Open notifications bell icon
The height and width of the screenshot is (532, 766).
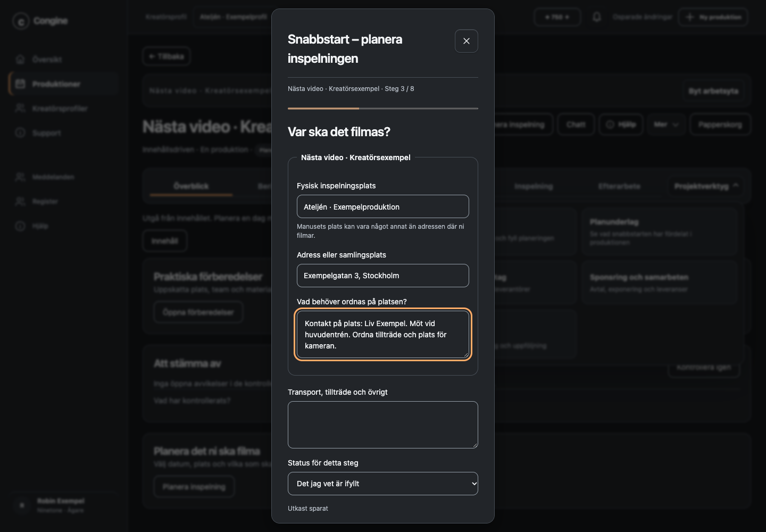[x=597, y=17]
